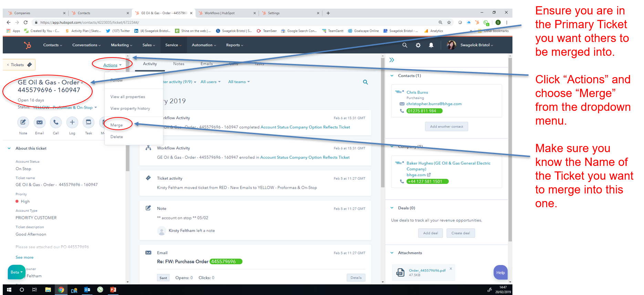The image size is (644, 295).
Task: Search the activity timeline
Action: tap(365, 82)
